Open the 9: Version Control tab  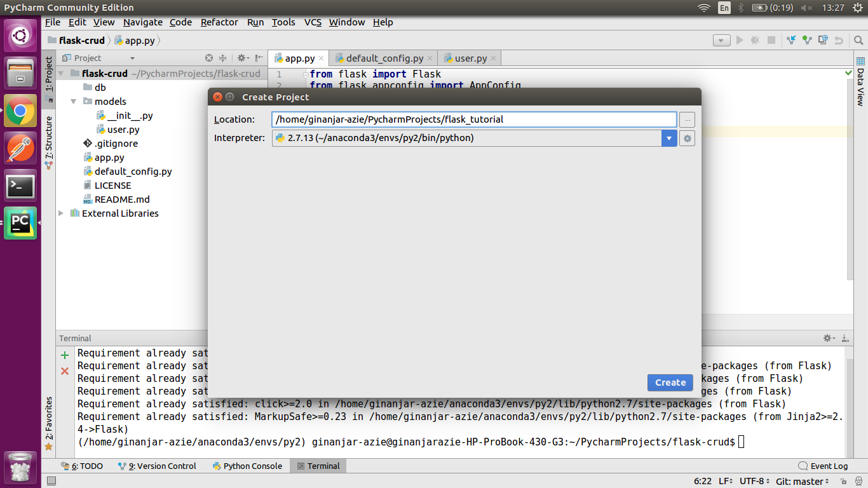point(157,466)
